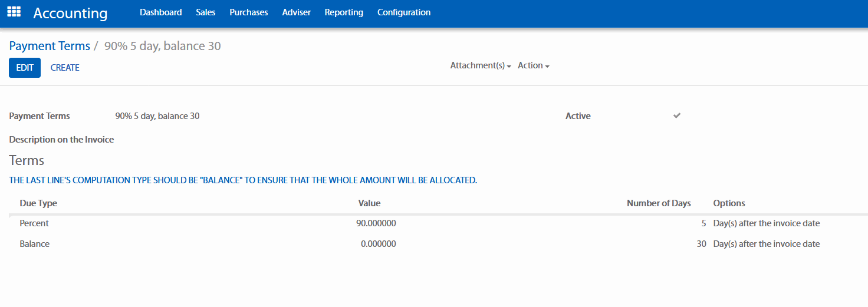Open the Reporting menu

point(344,12)
